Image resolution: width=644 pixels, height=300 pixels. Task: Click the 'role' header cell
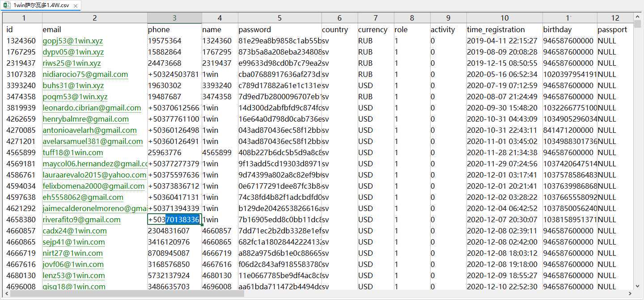coord(412,30)
